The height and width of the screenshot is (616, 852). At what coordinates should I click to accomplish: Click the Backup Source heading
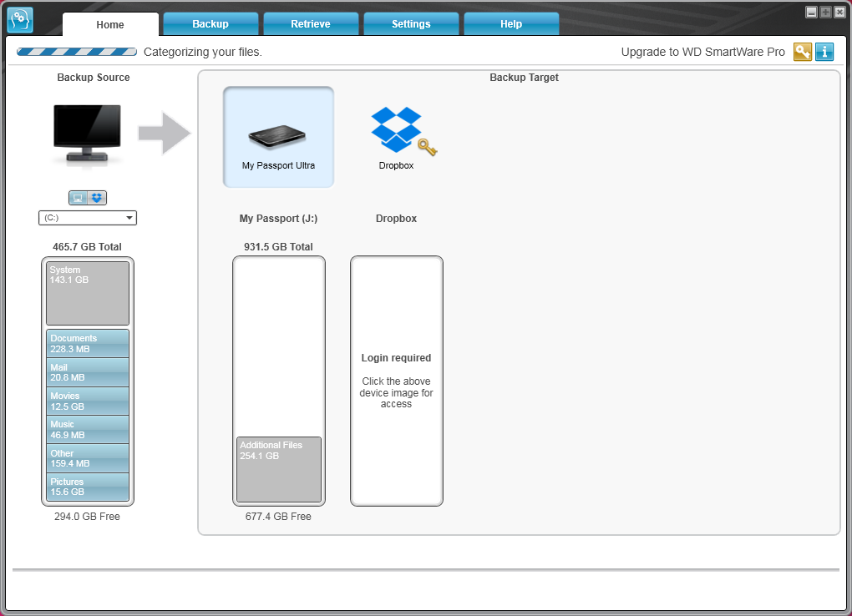pyautogui.click(x=94, y=77)
